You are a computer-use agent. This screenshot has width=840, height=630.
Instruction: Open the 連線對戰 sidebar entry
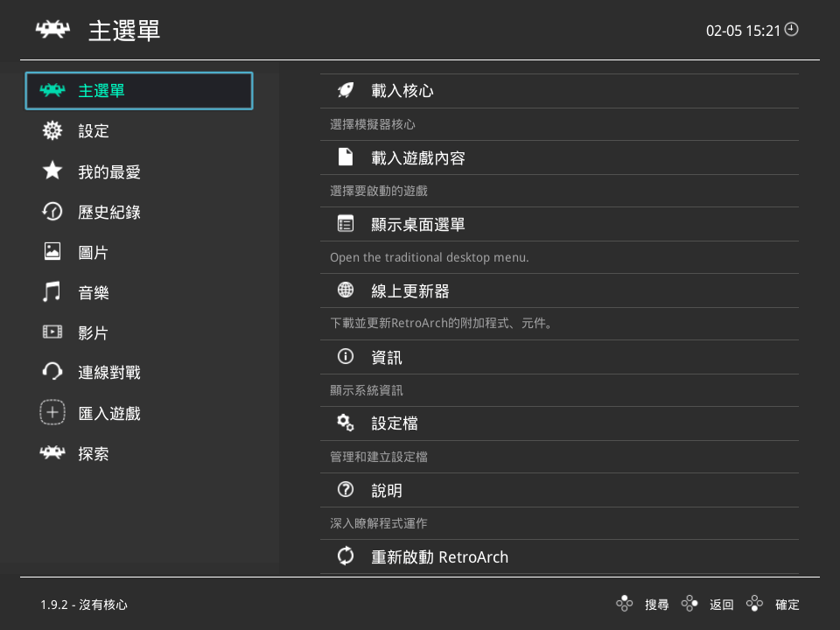pos(105,373)
